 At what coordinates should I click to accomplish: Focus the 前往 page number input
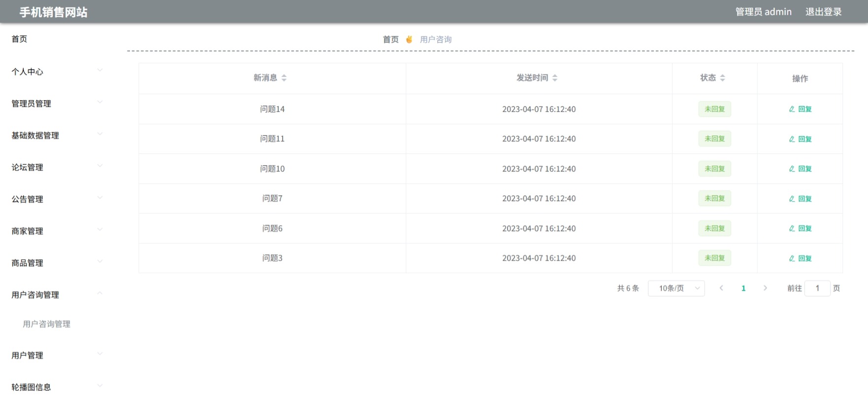click(x=817, y=288)
